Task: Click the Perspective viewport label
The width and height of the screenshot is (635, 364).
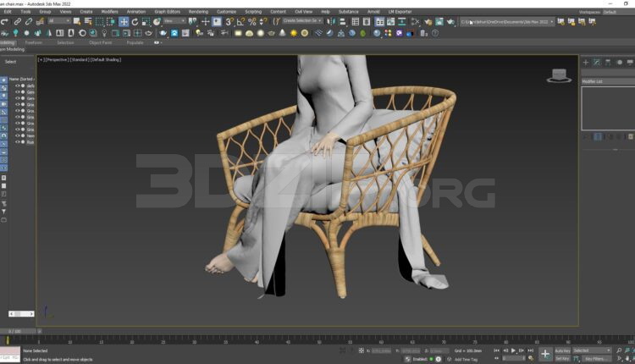Action: point(56,59)
